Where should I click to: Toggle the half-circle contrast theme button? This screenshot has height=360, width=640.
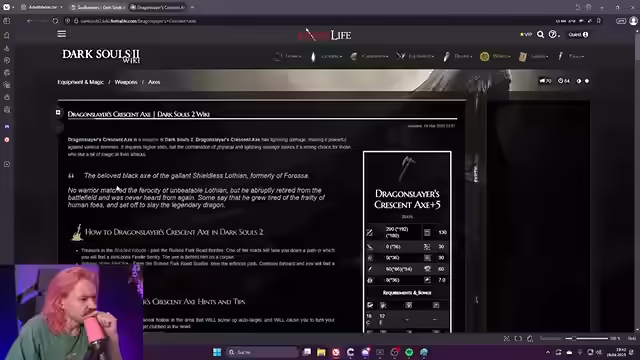(x=579, y=81)
